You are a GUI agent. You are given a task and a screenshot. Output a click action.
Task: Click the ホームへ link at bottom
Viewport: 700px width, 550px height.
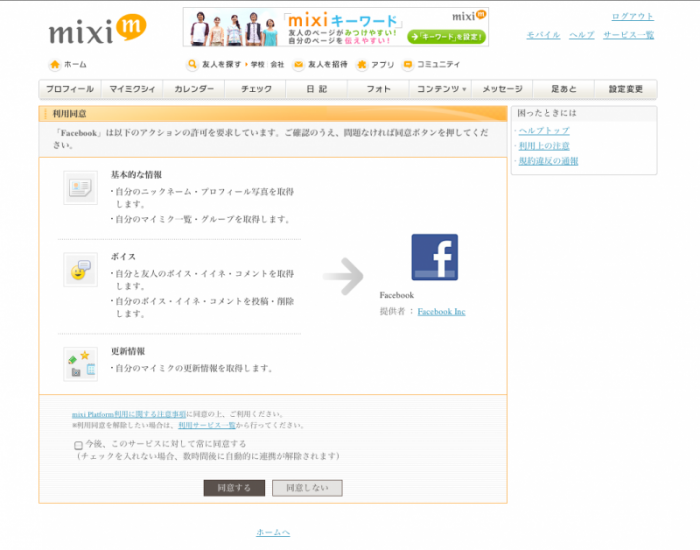(x=273, y=532)
